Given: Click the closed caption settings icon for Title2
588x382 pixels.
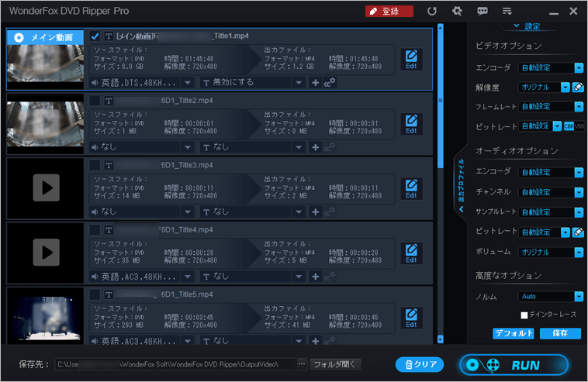Looking at the screenshot, I should pyautogui.click(x=330, y=146).
